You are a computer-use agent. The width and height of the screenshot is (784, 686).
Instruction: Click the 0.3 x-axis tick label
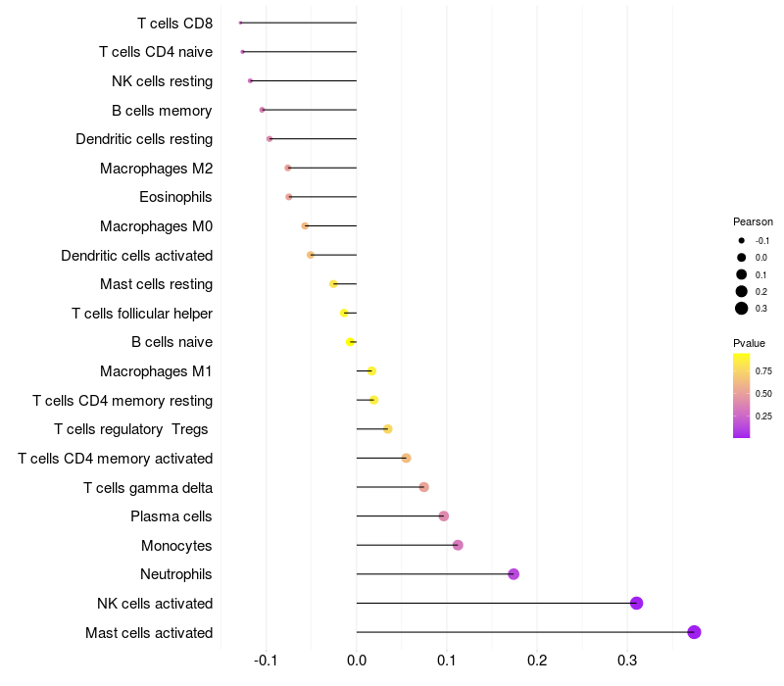tap(627, 661)
